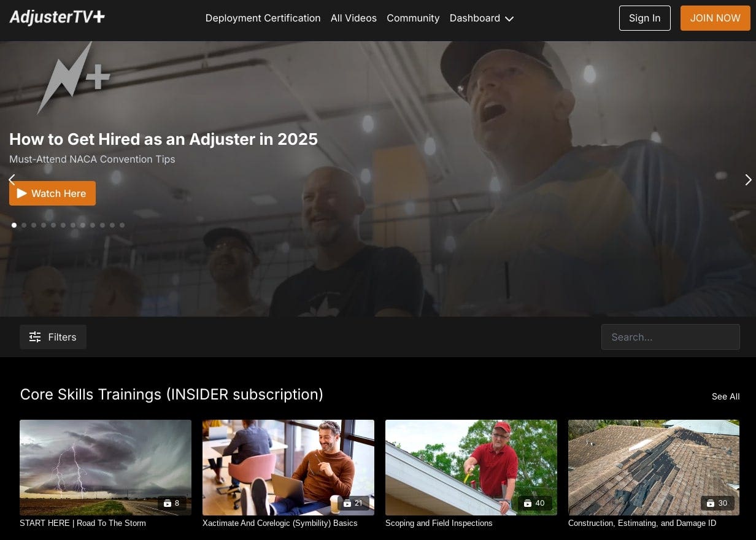
Task: Focus the Search input field
Action: pos(671,337)
